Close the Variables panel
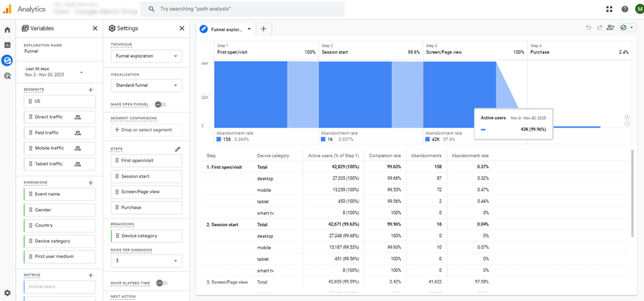 click(95, 28)
